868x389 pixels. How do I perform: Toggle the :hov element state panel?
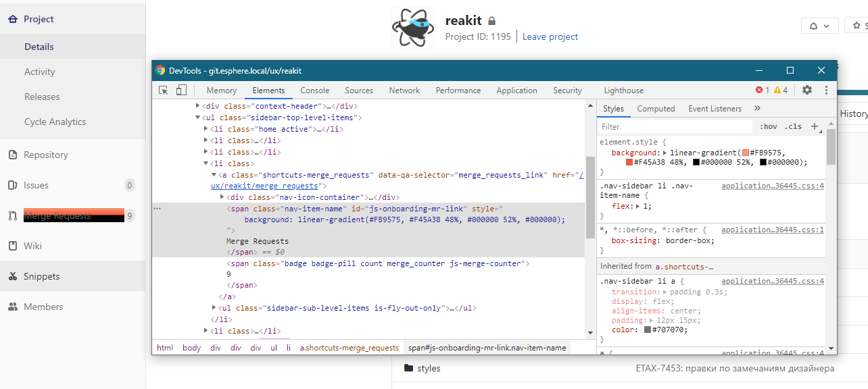(768, 126)
